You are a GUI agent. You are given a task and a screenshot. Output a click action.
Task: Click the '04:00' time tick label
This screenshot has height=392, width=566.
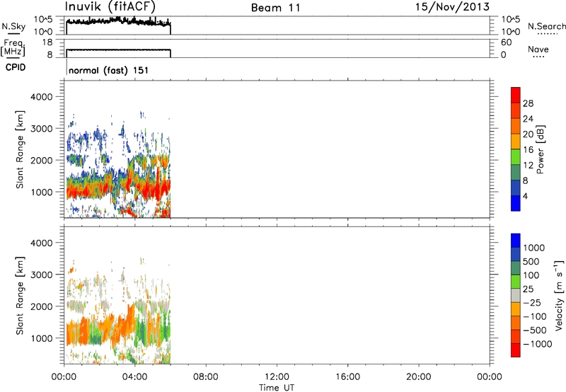(x=134, y=377)
